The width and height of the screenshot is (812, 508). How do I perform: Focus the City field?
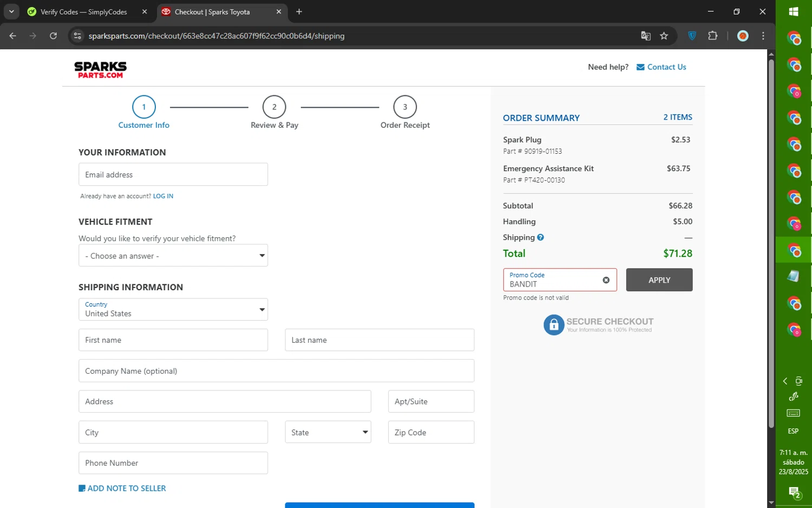pyautogui.click(x=173, y=432)
